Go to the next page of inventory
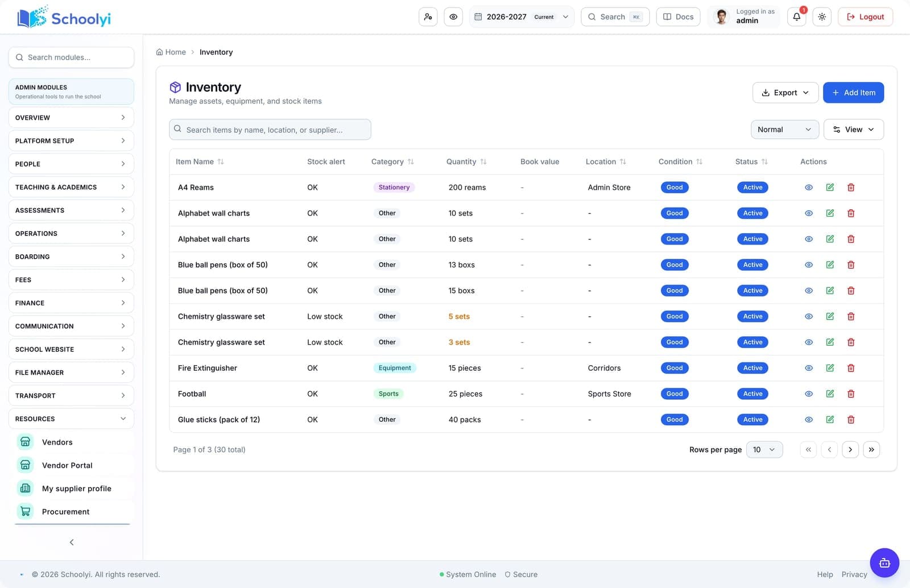Image resolution: width=910 pixels, height=588 pixels. pyautogui.click(x=850, y=450)
